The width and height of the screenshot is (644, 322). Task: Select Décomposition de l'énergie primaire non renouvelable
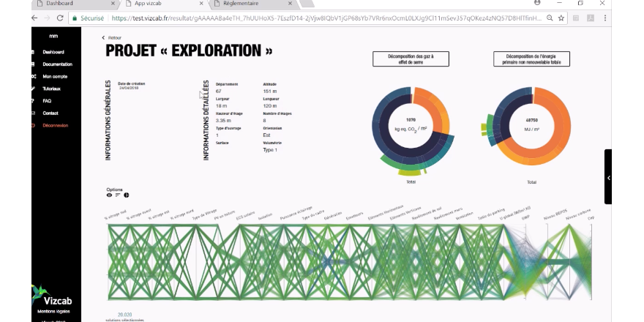531,59
